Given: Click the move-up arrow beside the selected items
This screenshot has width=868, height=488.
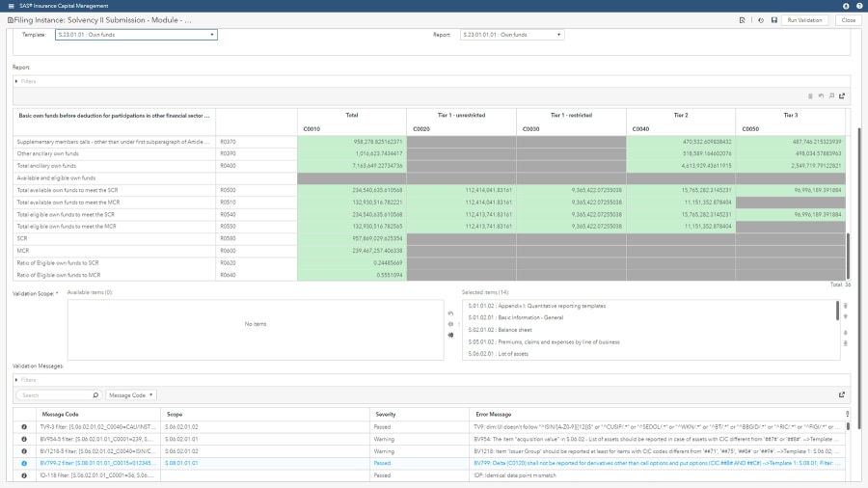Looking at the screenshot, I should point(845,316).
